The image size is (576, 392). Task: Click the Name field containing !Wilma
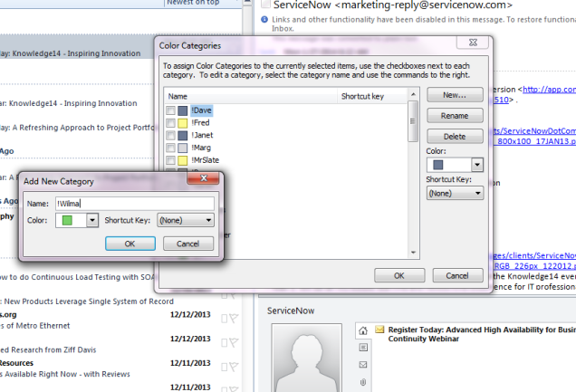(x=133, y=203)
